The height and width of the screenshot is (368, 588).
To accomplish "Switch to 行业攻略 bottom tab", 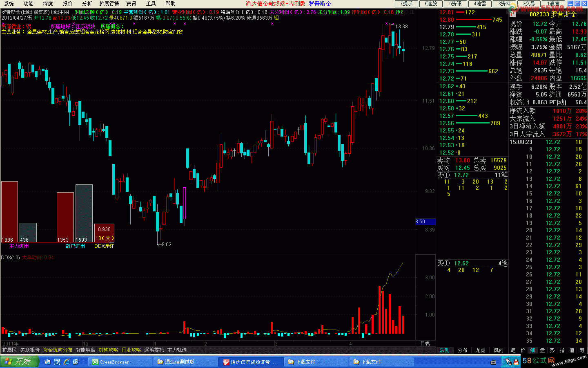I will tap(131, 350).
